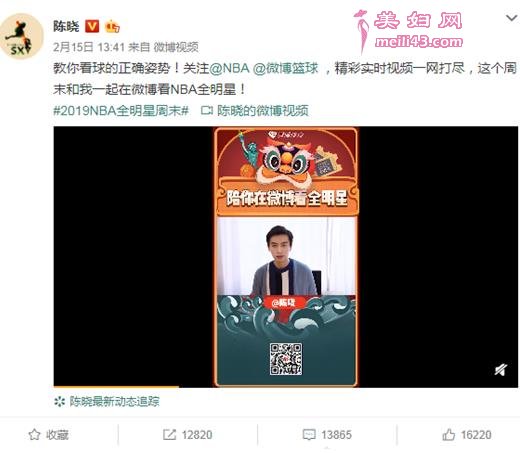Like the post with the thumbs-up icon
The width and height of the screenshot is (520, 453).
(x=448, y=435)
